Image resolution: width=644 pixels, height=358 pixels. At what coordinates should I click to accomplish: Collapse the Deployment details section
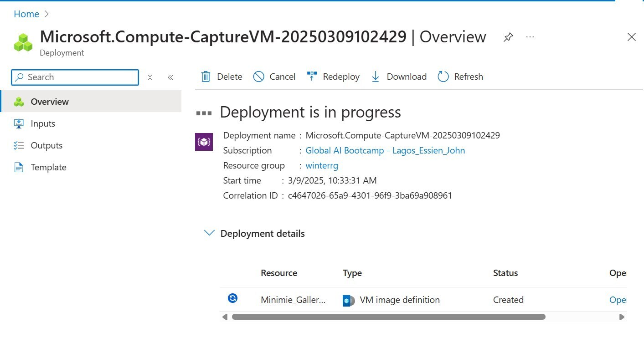209,233
